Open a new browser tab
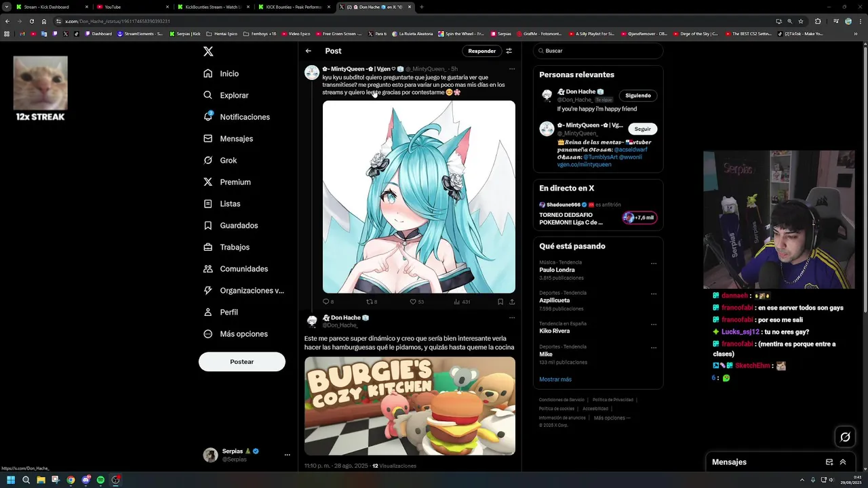The height and width of the screenshot is (488, 868). point(422,7)
